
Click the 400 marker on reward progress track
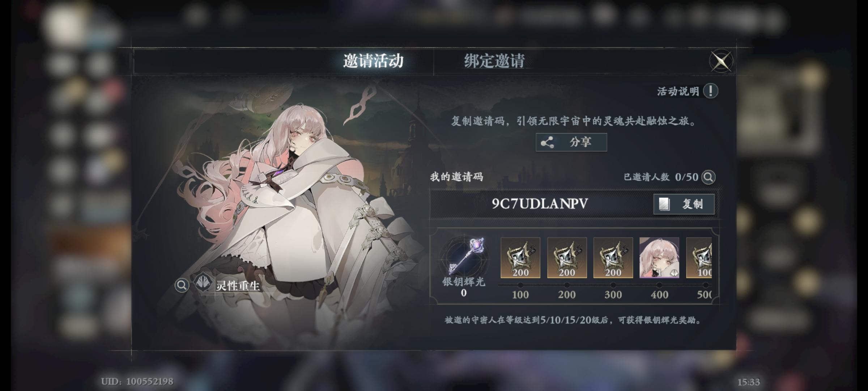pyautogui.click(x=659, y=294)
